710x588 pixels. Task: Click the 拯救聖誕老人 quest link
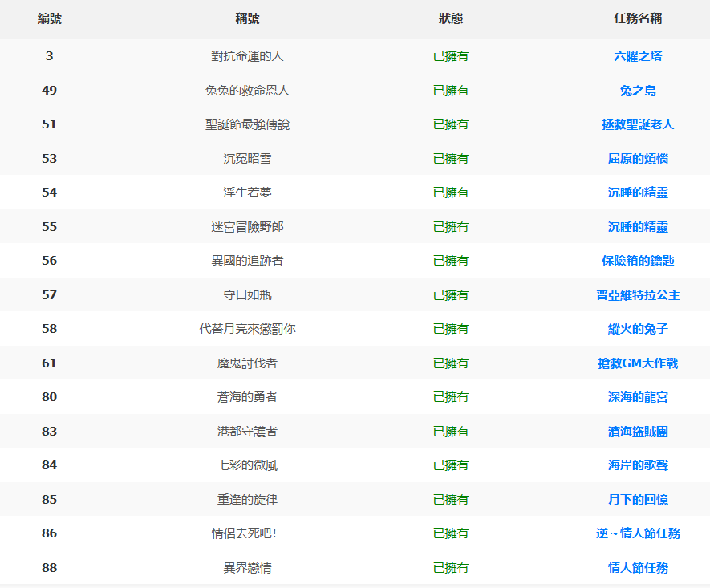coord(638,124)
